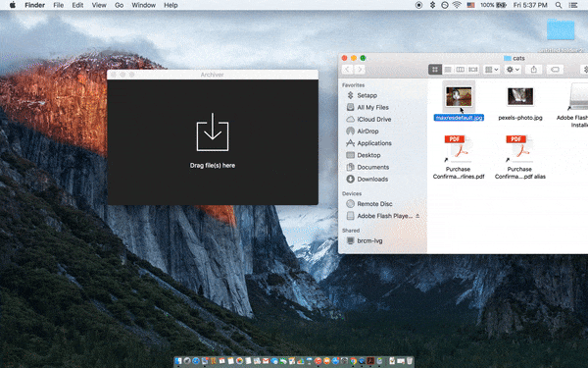Open Time Machine menu bar icon

(444, 5)
